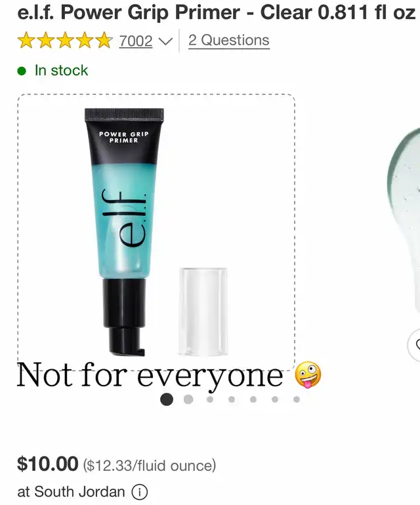Click the $10.00 price text
Screen dimensions: 420x505
click(x=48, y=464)
